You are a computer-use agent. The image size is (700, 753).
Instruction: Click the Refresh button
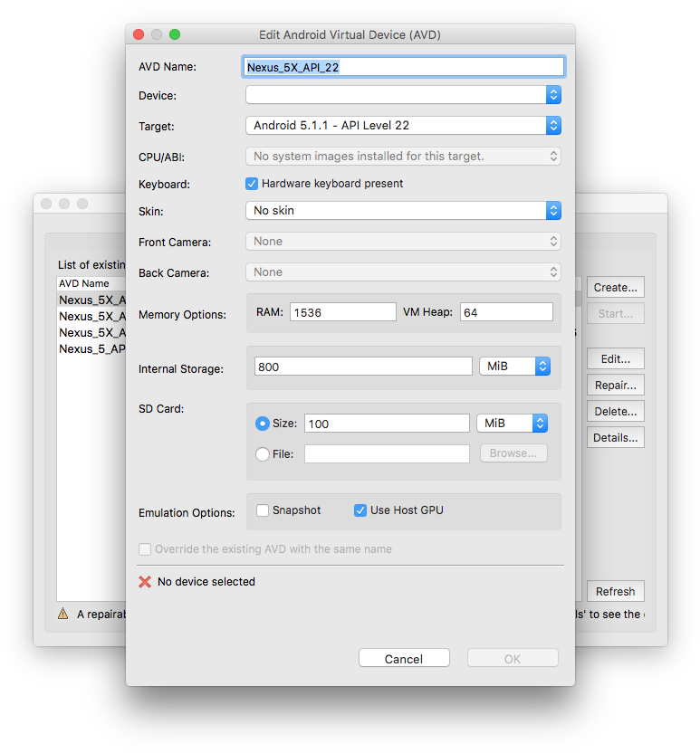(x=615, y=592)
